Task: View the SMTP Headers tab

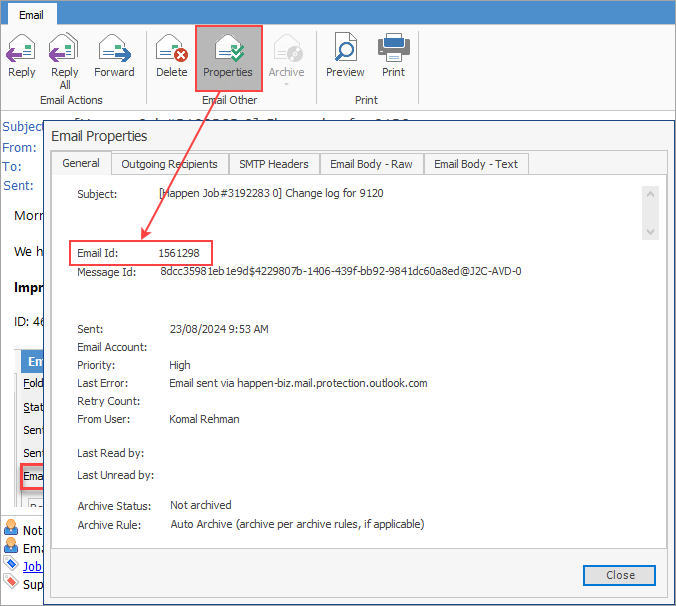Action: tap(274, 164)
